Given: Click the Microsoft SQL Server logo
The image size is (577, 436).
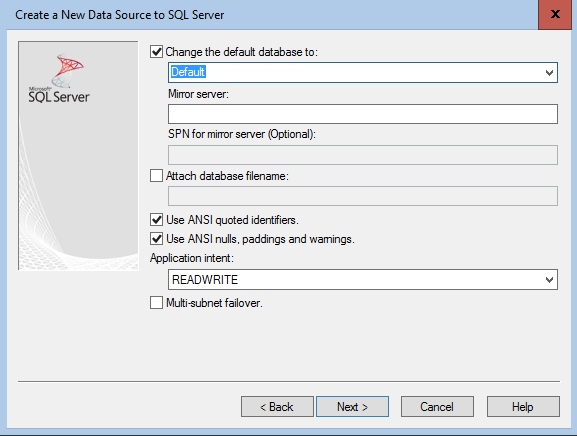Looking at the screenshot, I should (x=59, y=78).
